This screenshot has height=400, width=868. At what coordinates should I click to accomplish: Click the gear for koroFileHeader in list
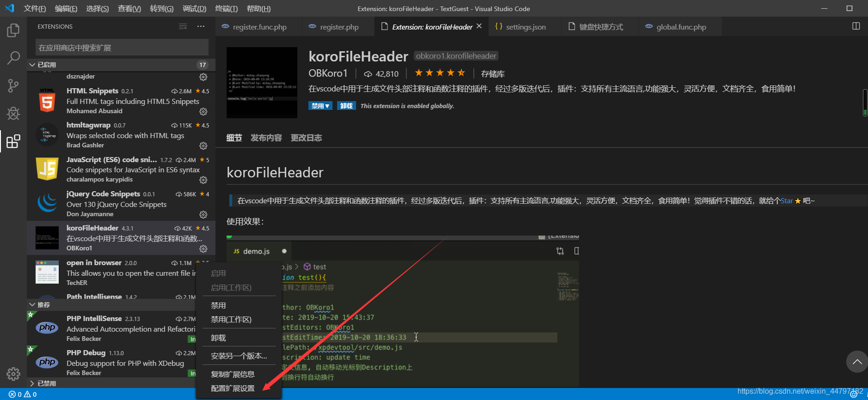[203, 249]
